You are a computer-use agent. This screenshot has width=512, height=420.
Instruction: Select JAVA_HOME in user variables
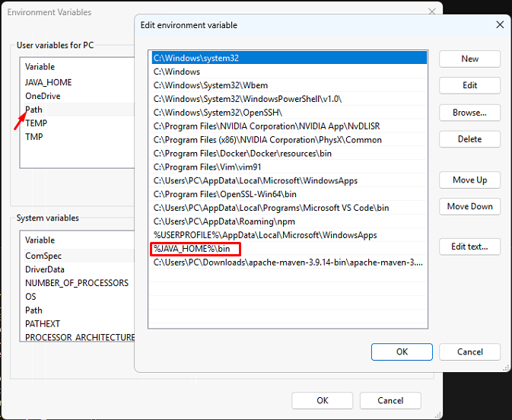click(x=49, y=82)
